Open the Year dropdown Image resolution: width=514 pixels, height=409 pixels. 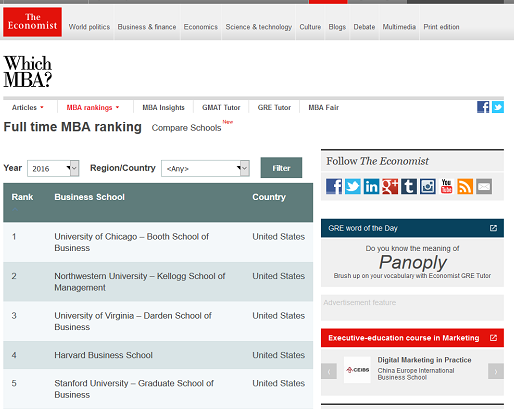pos(53,168)
